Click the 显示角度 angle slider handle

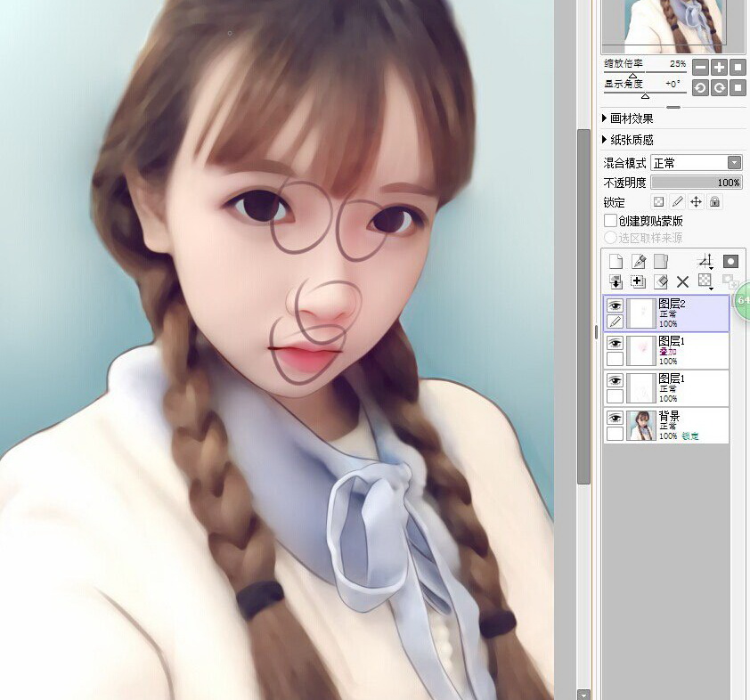(x=645, y=96)
